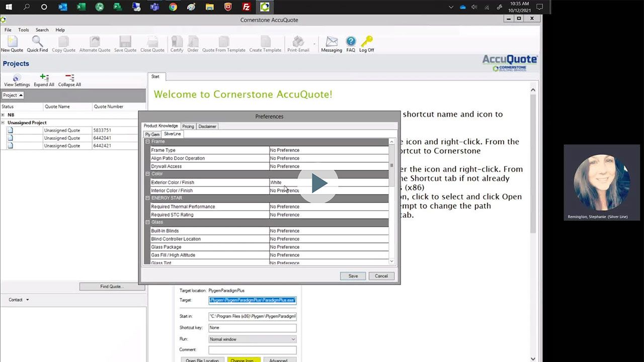Sort by Quote Number column header
The image size is (644, 362).
120,107
